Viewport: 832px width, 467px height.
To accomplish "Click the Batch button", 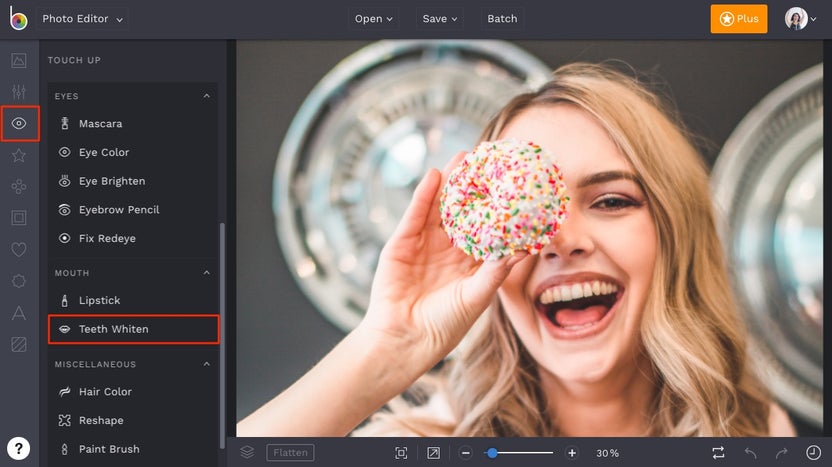I will tap(502, 19).
